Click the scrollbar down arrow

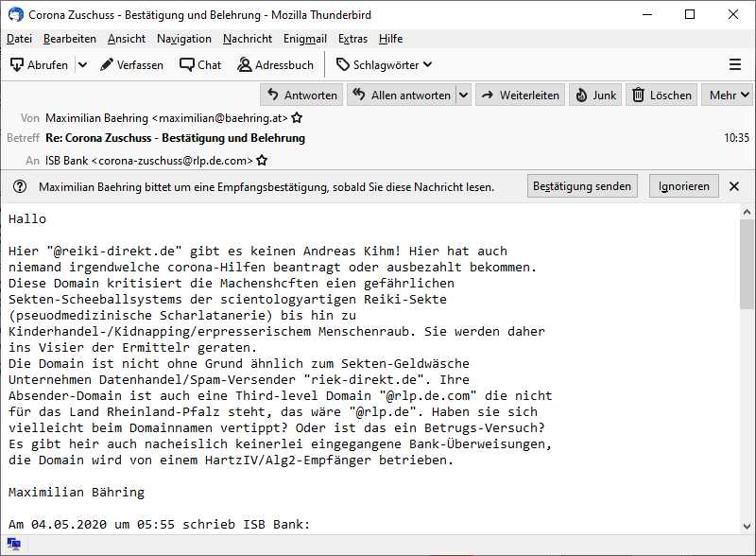747,526
